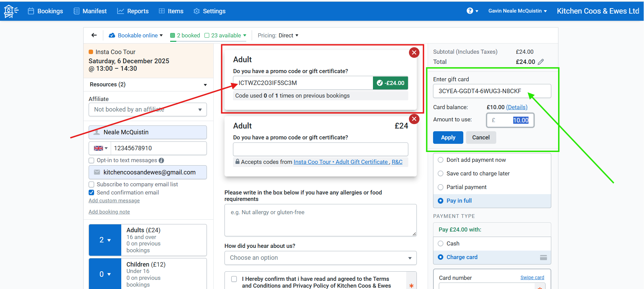Click the company logo icon
The height and width of the screenshot is (289, 644).
11,11
